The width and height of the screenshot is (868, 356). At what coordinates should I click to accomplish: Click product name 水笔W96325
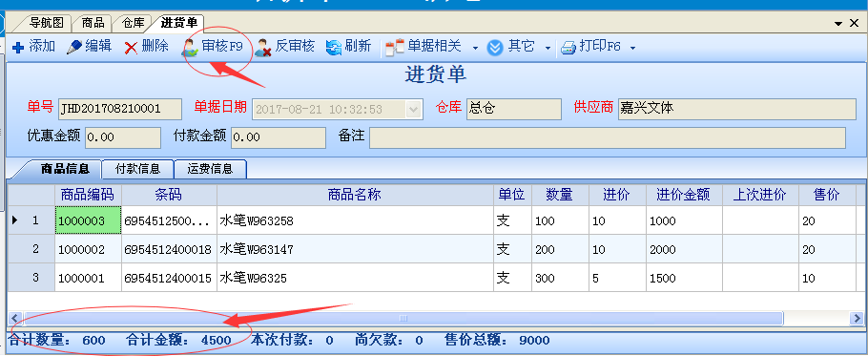[x=355, y=278]
